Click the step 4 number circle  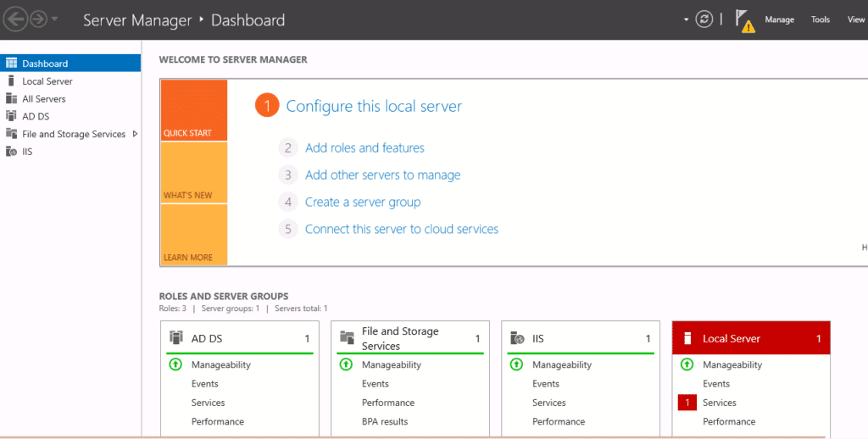(288, 202)
